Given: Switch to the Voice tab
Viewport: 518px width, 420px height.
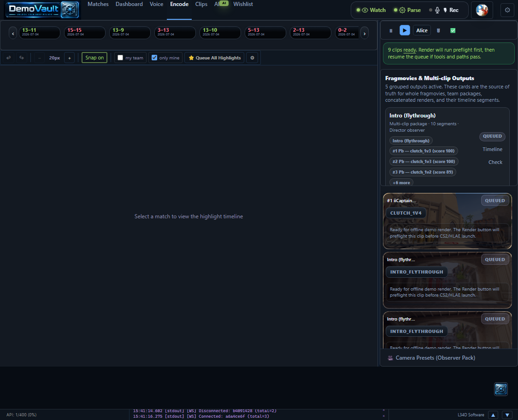Looking at the screenshot, I should (x=156, y=4).
